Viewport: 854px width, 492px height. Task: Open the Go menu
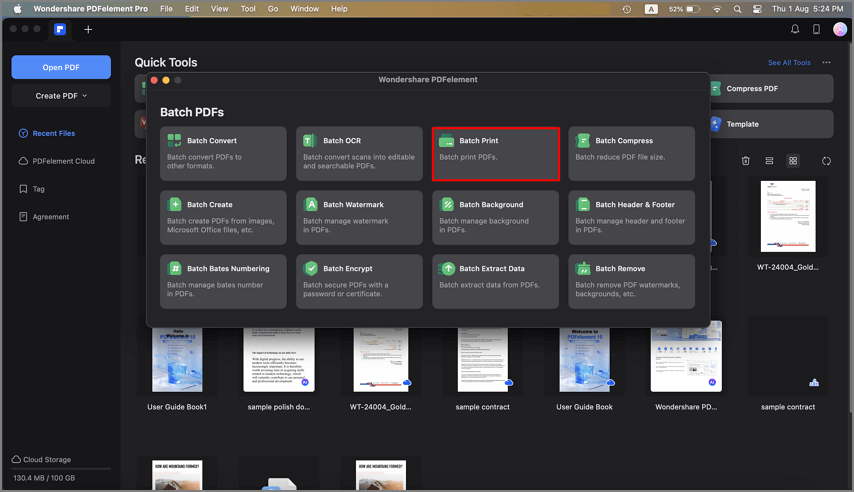coord(273,9)
